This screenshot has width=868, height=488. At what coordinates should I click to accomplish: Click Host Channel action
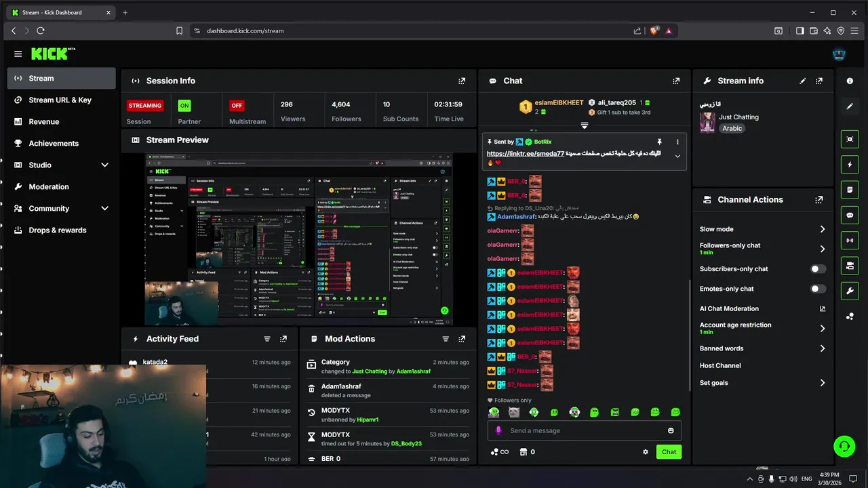(720, 365)
